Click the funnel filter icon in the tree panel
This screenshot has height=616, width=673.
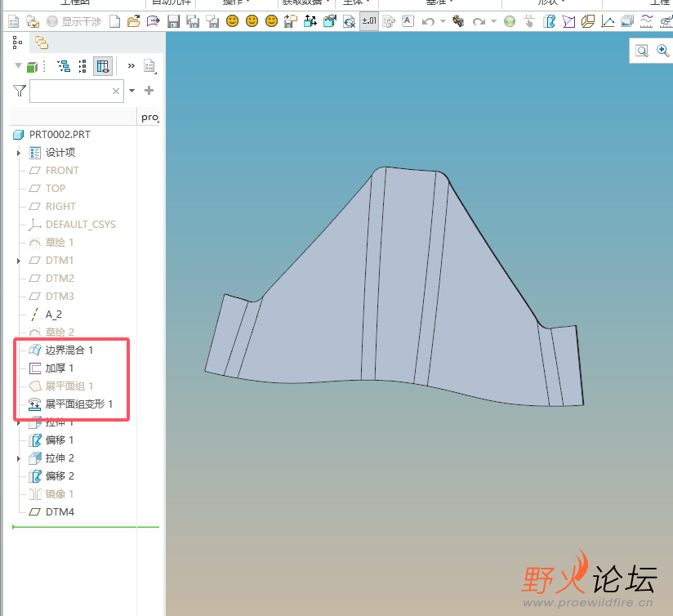[20, 91]
